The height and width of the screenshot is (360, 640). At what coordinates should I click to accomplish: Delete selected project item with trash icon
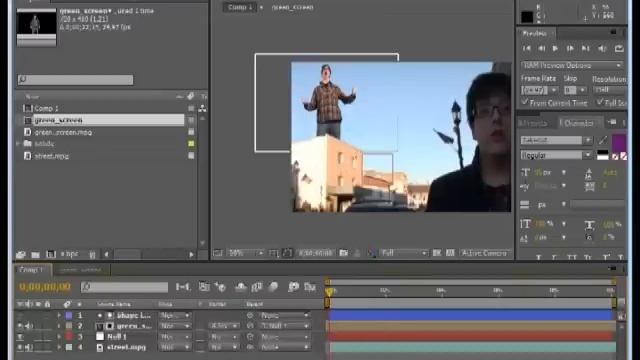[92, 254]
